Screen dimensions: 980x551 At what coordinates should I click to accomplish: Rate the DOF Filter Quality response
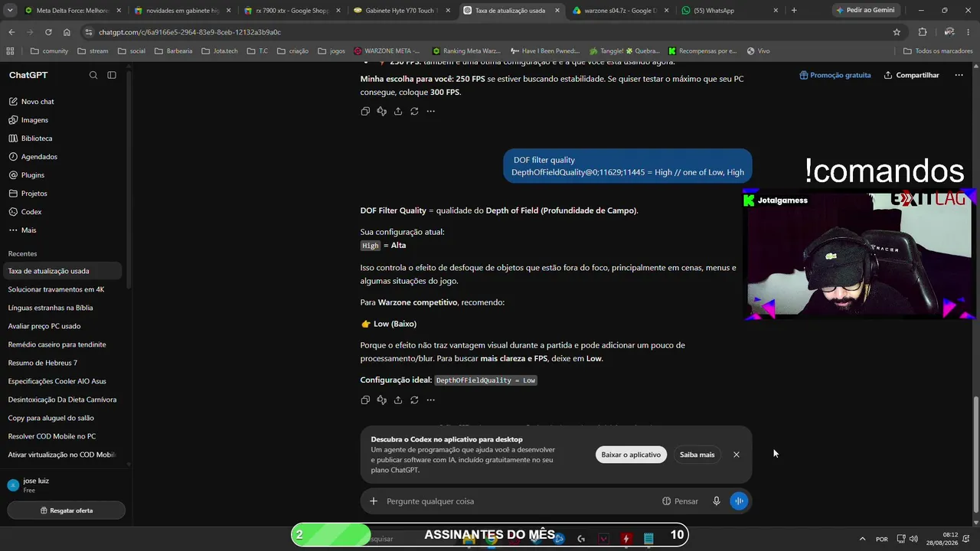[382, 399]
